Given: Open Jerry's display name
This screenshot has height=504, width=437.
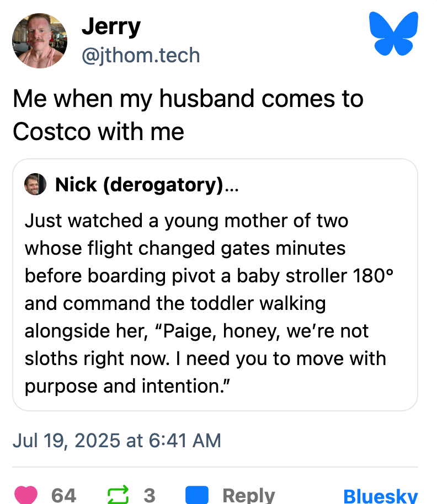Looking at the screenshot, I should click(x=111, y=26).
